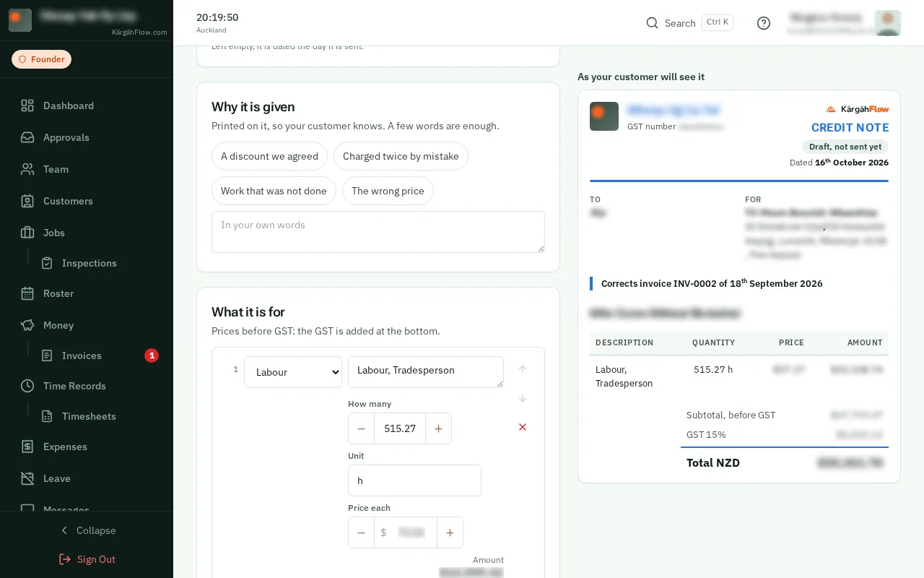This screenshot has height=578, width=924.
Task: Click the help question mark icon
Action: click(764, 23)
